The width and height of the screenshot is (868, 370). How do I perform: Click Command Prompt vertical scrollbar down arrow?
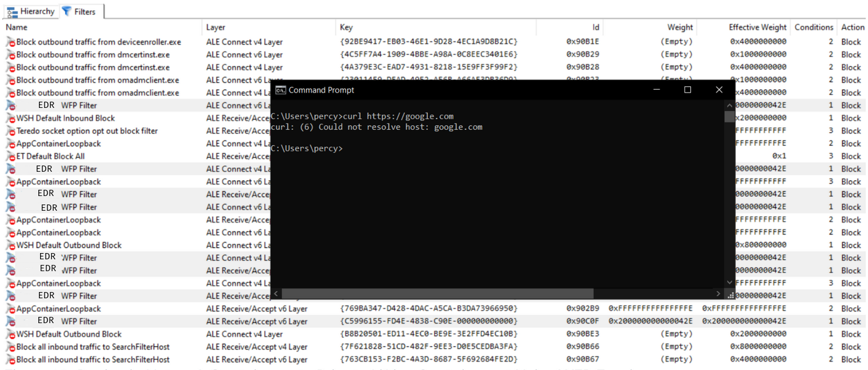(x=730, y=283)
